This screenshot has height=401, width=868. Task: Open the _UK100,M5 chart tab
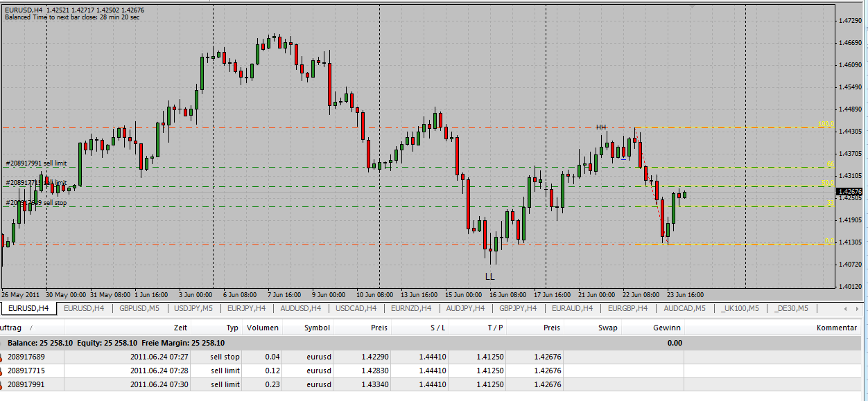tap(740, 308)
